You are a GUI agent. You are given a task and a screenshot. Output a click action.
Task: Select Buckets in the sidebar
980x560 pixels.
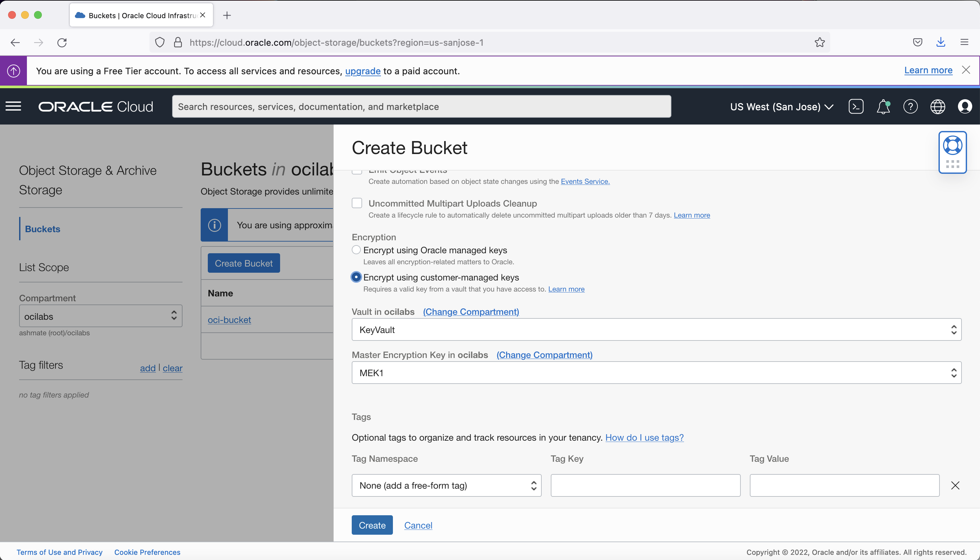pyautogui.click(x=42, y=229)
